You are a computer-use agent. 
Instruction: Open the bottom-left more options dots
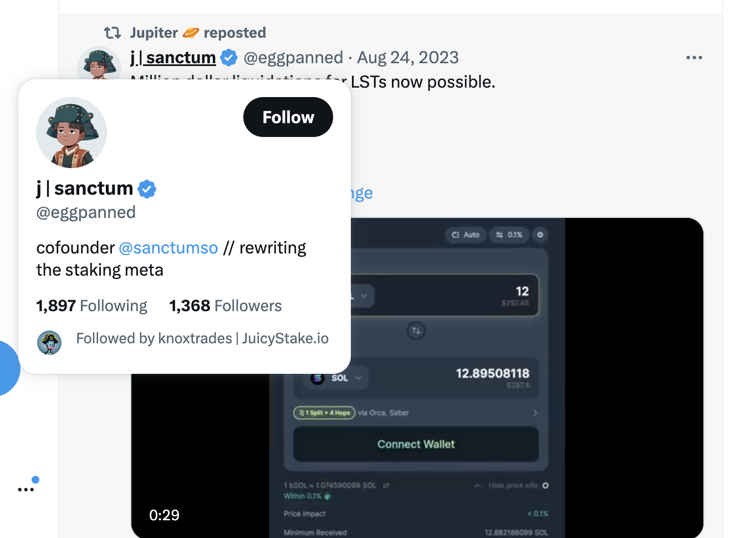pyautogui.click(x=26, y=489)
